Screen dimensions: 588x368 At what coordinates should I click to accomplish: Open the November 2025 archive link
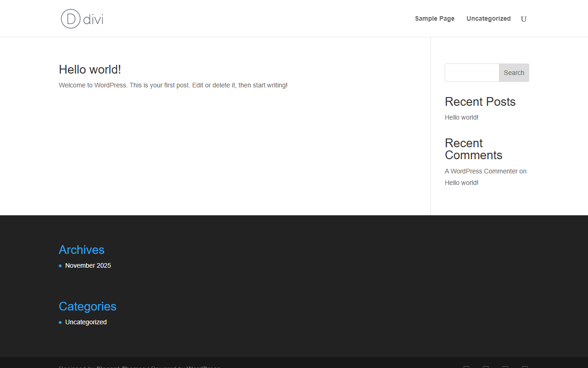point(88,265)
